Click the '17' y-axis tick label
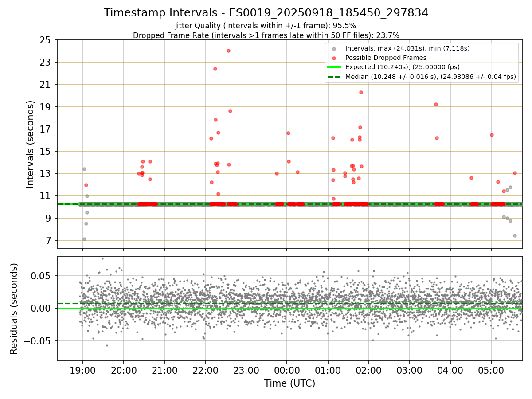Viewport: 532px width, 399px height. [x=46, y=129]
